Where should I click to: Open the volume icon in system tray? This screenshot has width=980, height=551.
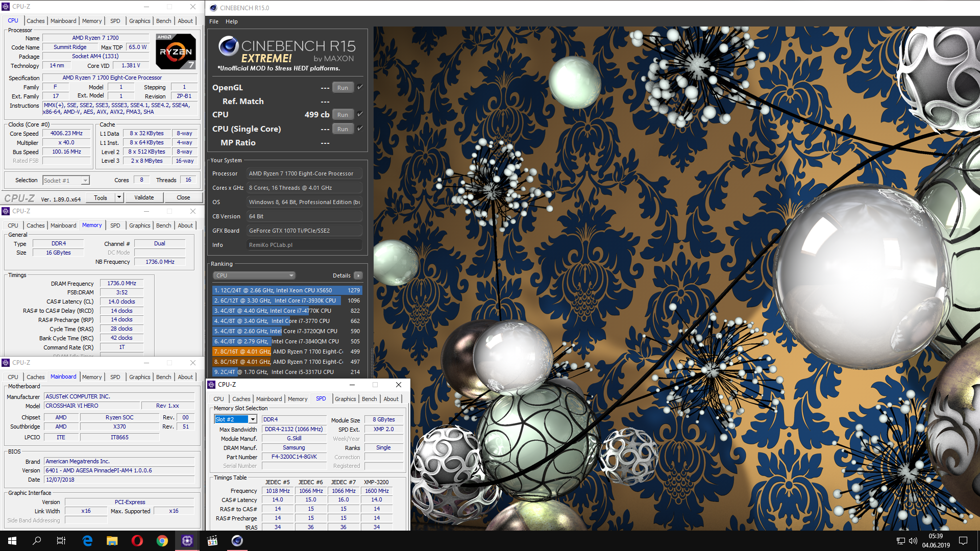point(913,541)
